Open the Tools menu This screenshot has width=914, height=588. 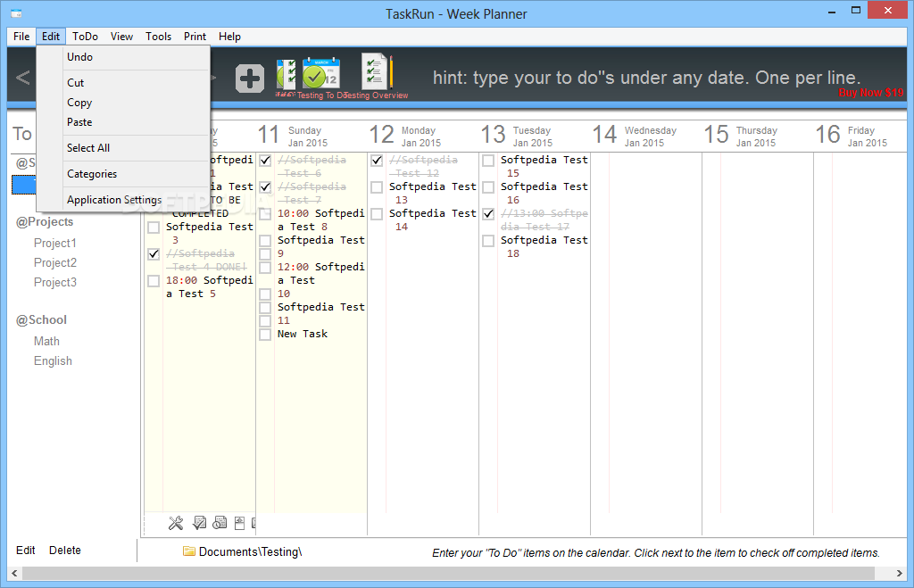pos(159,36)
